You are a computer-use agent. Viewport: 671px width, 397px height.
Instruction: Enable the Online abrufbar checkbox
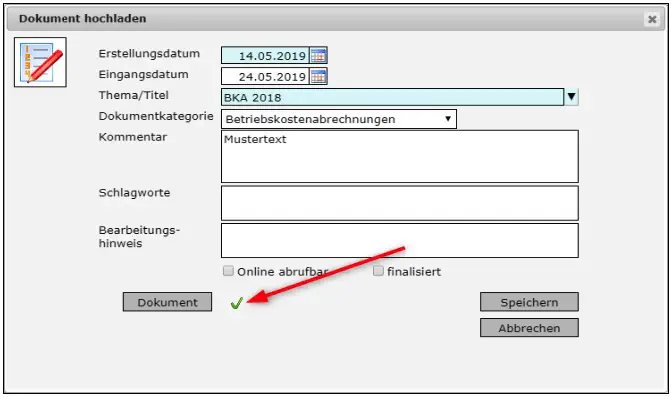pyautogui.click(x=228, y=271)
